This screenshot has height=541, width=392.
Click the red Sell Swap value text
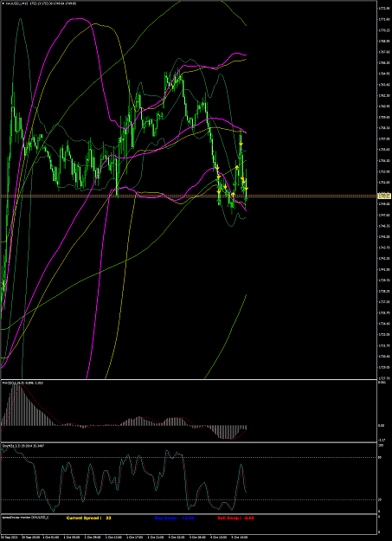[x=236, y=518]
